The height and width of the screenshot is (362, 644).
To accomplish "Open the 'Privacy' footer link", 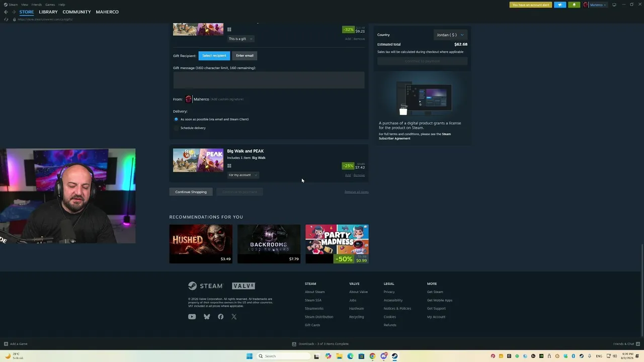I will [x=389, y=292].
